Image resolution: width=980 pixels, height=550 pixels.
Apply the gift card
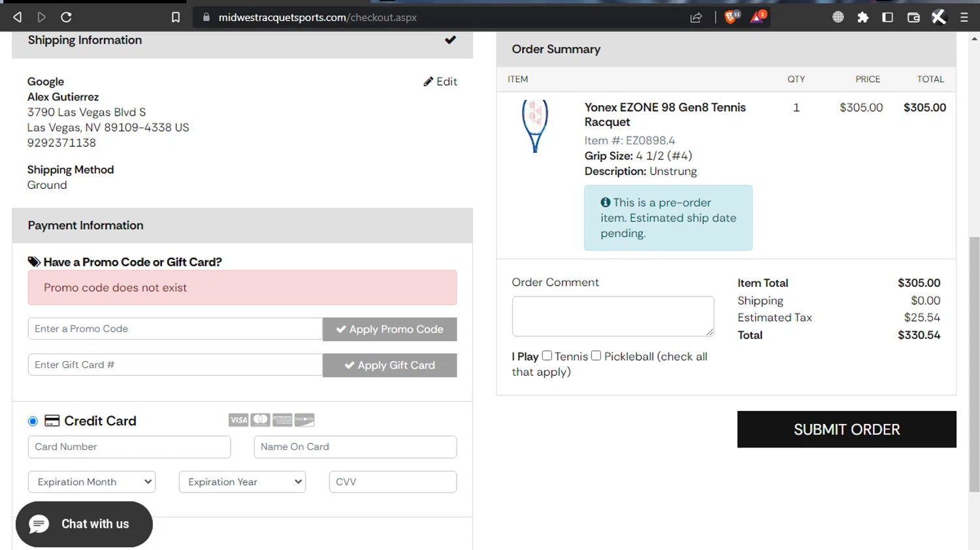pos(389,365)
